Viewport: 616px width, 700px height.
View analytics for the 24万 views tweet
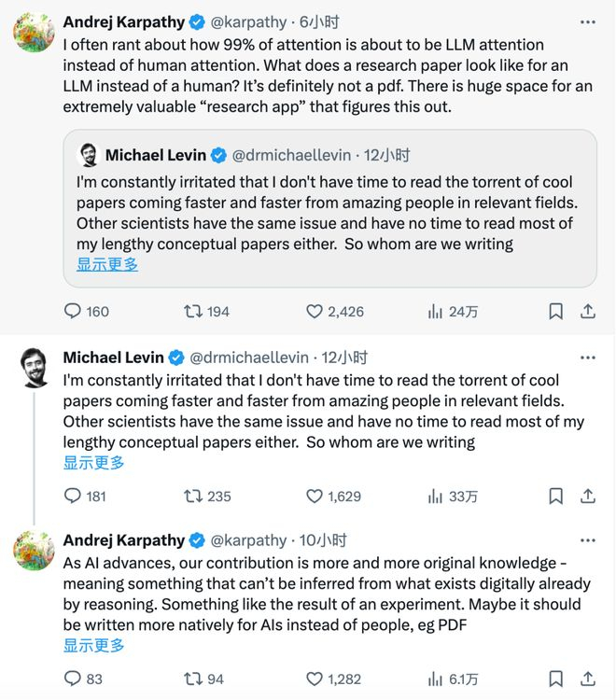click(435, 311)
